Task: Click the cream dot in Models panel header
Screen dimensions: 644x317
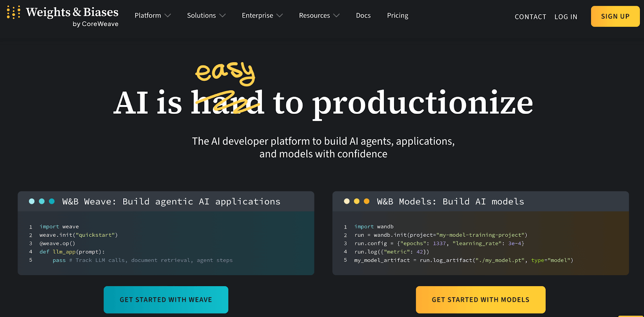Action: [x=347, y=201]
